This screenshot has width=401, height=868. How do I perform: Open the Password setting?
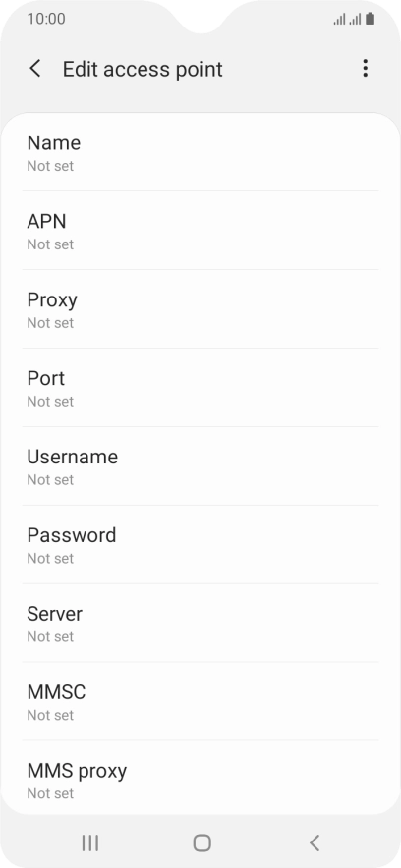coord(200,545)
